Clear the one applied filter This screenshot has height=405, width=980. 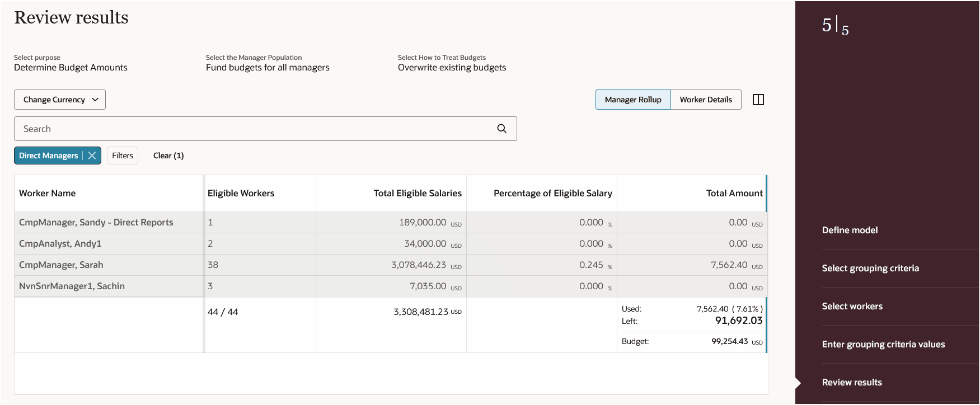[x=168, y=156]
